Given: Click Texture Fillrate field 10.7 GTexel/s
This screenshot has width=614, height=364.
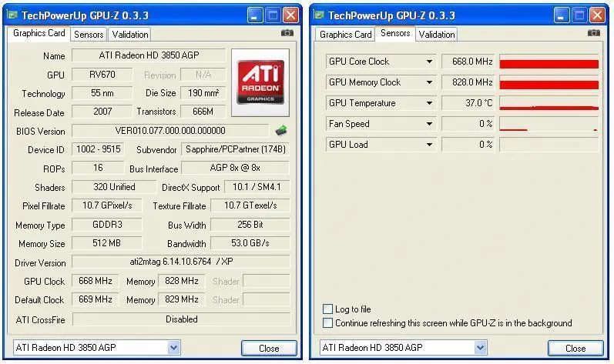Looking at the screenshot, I should point(250,205).
